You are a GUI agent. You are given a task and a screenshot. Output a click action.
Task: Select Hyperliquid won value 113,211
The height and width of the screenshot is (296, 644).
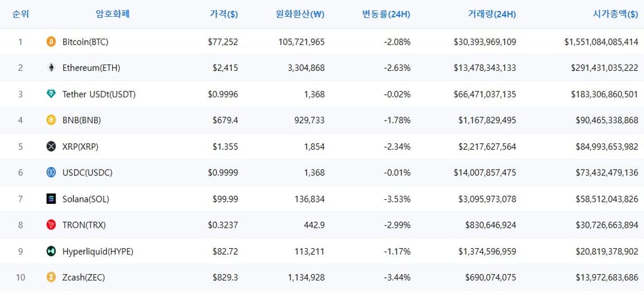click(x=310, y=252)
